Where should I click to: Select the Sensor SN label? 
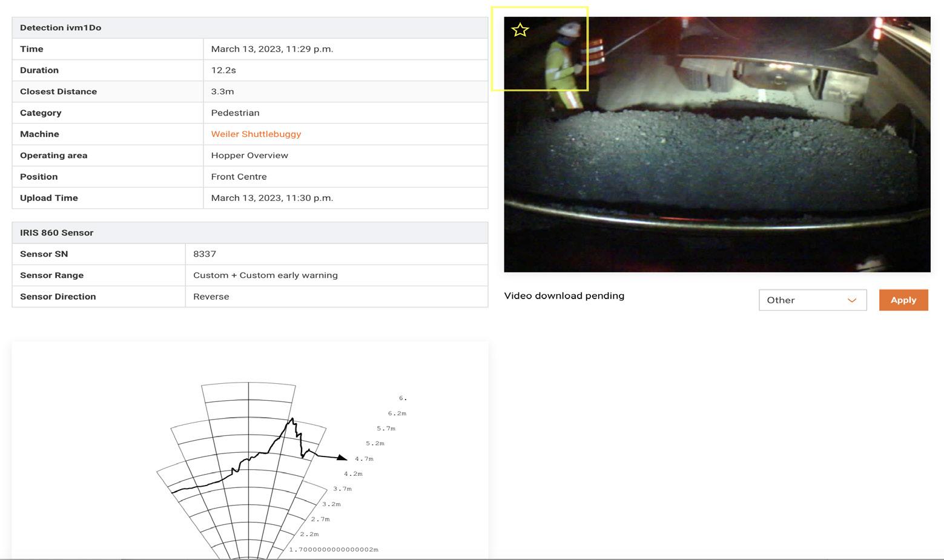point(44,254)
